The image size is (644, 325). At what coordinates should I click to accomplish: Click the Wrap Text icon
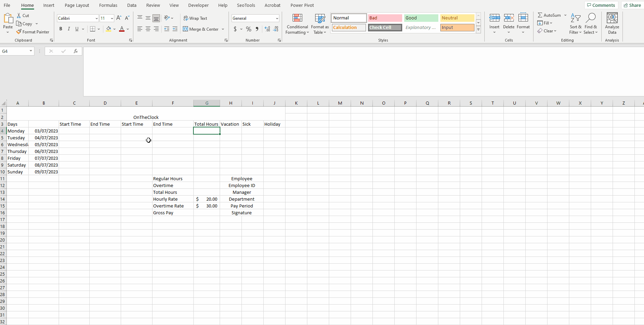coord(186,18)
